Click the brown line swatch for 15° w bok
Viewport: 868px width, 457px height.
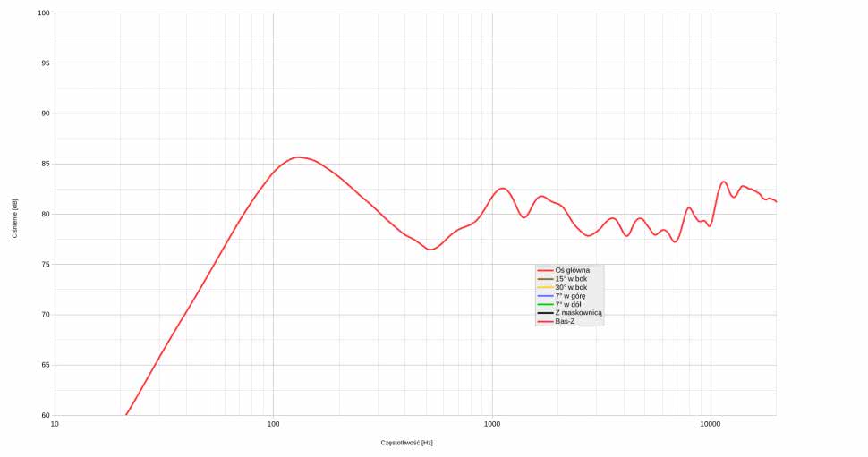coord(545,279)
